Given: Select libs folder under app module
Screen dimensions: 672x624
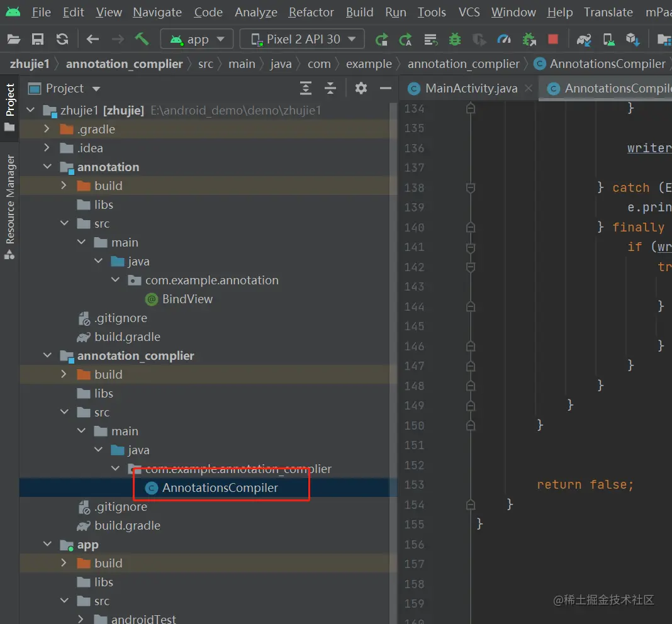Looking at the screenshot, I should [x=104, y=582].
